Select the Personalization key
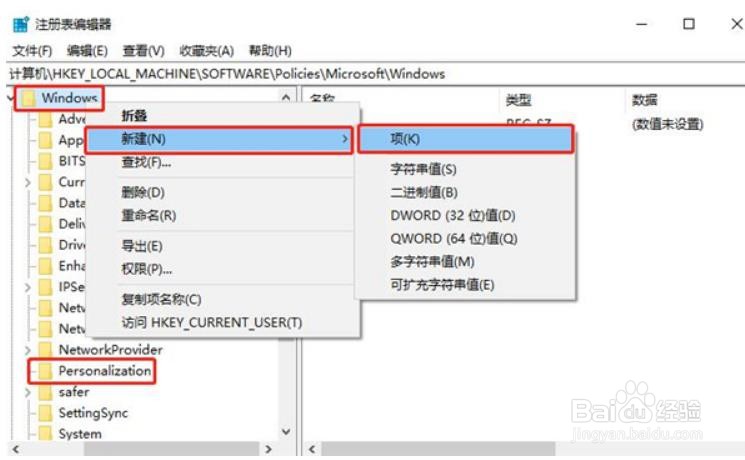Viewport: 745px width, 460px height. pyautogui.click(x=105, y=371)
